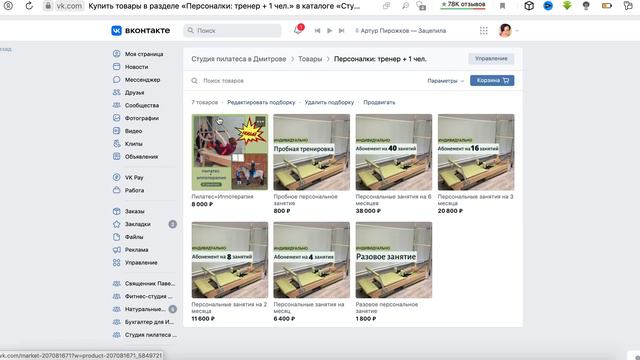Skip to next track in the player
The image size is (640, 360).
click(342, 31)
